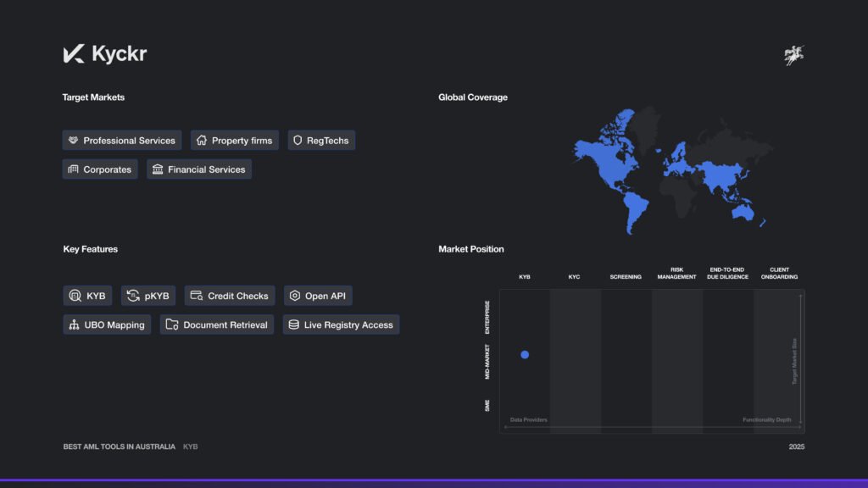Click the Functionality Depth axis label
The image size is (868, 488).
pos(766,420)
